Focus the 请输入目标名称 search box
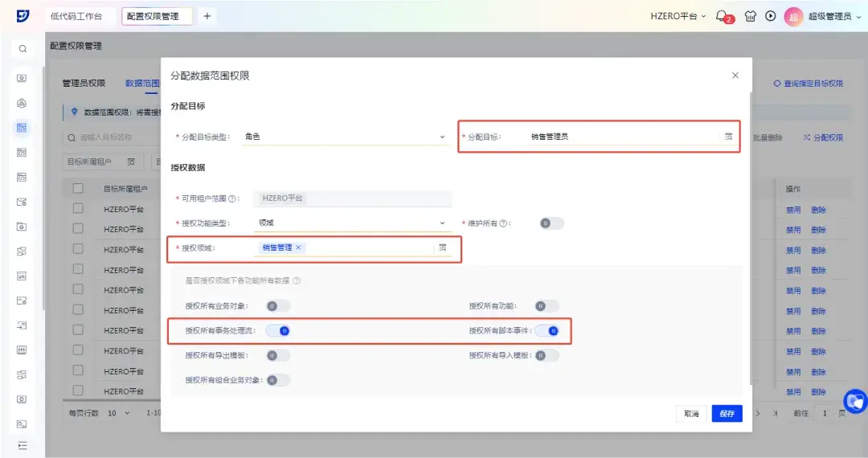This screenshot has height=458, width=868. click(111, 137)
